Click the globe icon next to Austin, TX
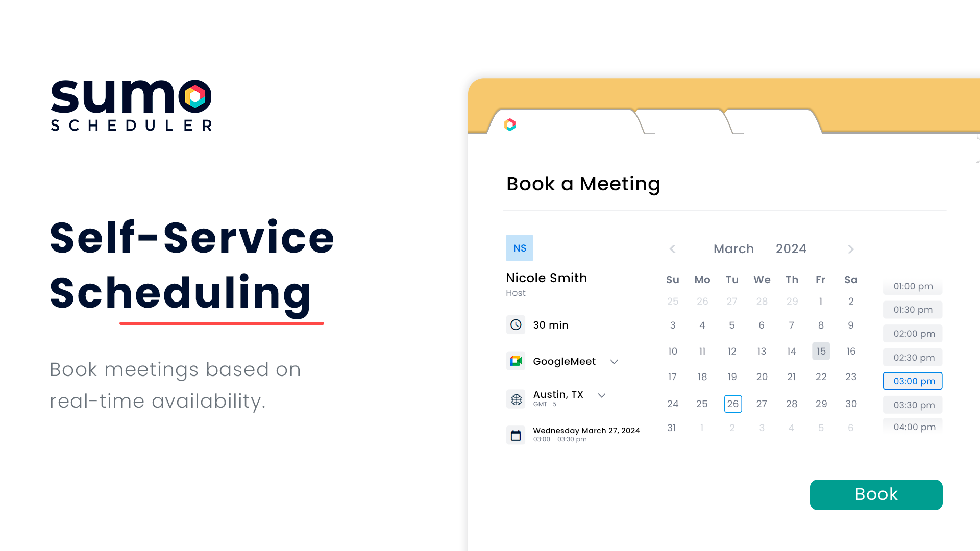Screen dimensions: 980x551 [516, 399]
